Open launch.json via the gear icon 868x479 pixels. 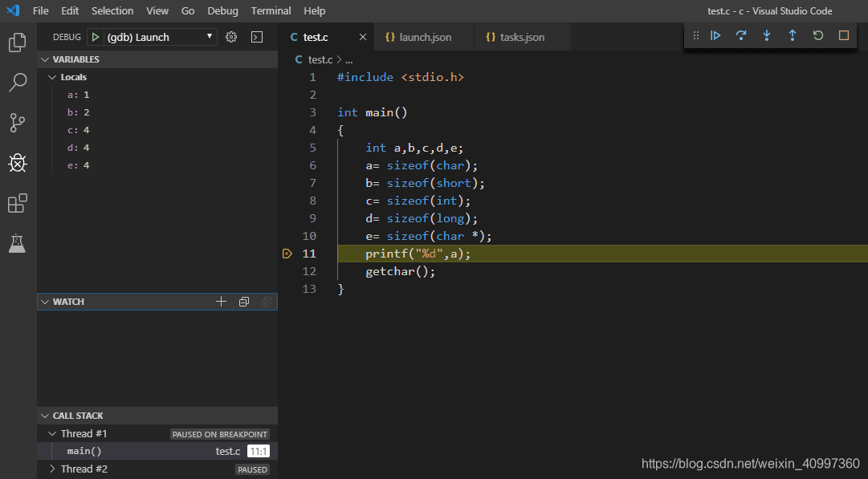[x=231, y=37]
